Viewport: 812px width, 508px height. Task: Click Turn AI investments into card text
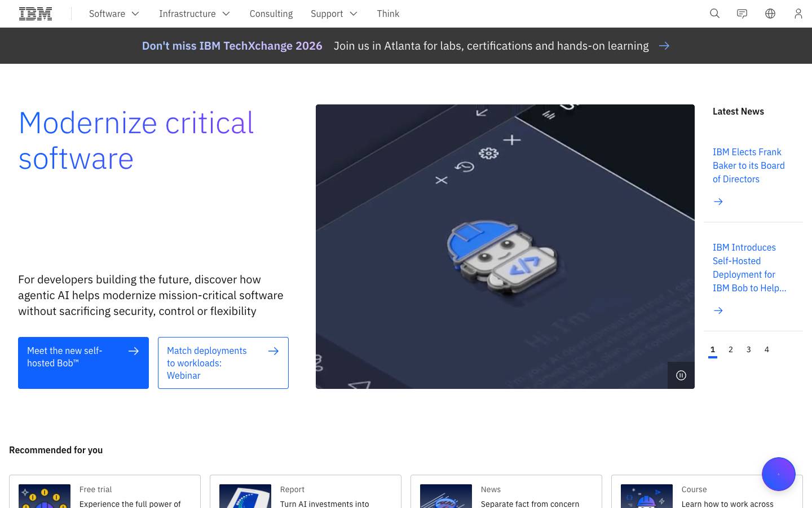(325, 503)
